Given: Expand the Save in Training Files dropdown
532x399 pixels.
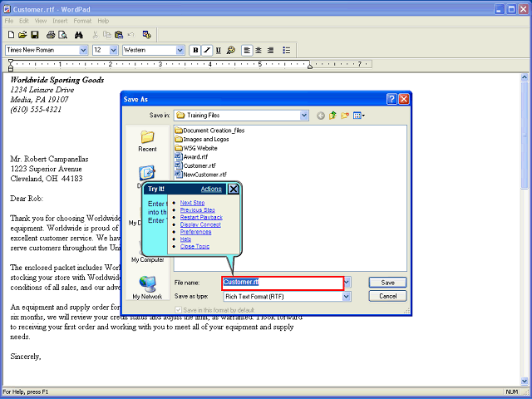Looking at the screenshot, I should pyautogui.click(x=304, y=116).
